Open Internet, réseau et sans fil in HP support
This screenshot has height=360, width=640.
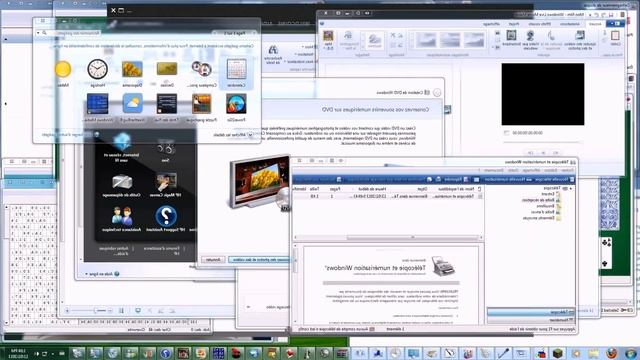pyautogui.click(x=122, y=148)
